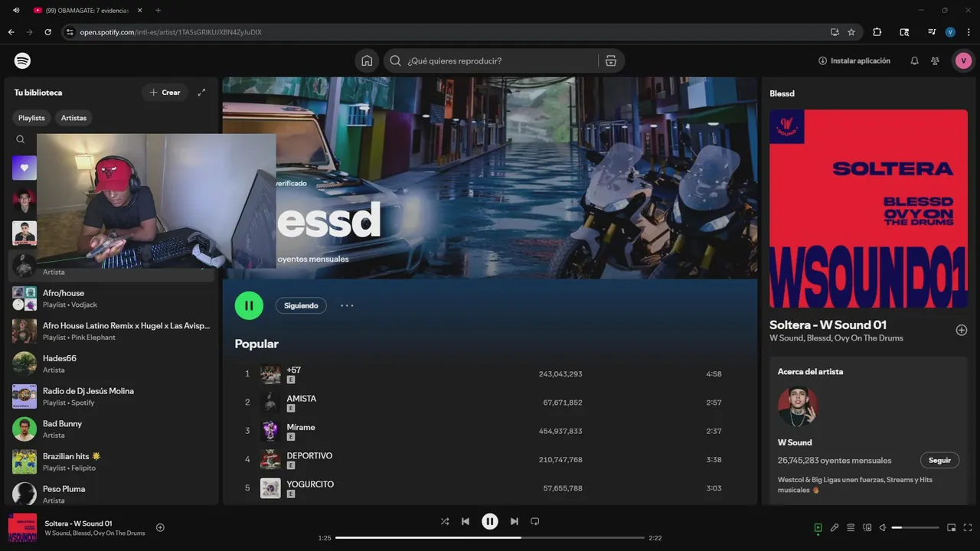
Task: Open the Crear dropdown in library
Action: tap(165, 93)
